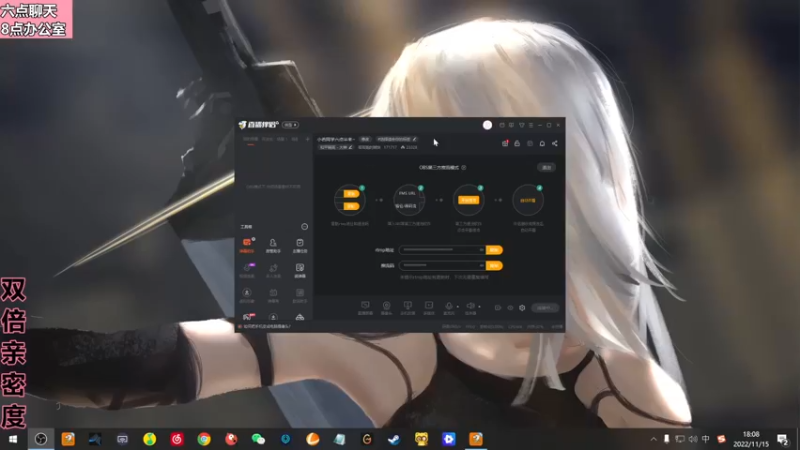The image size is (800, 450).
Task: Click the bell notification icon in header
Action: pos(542,143)
